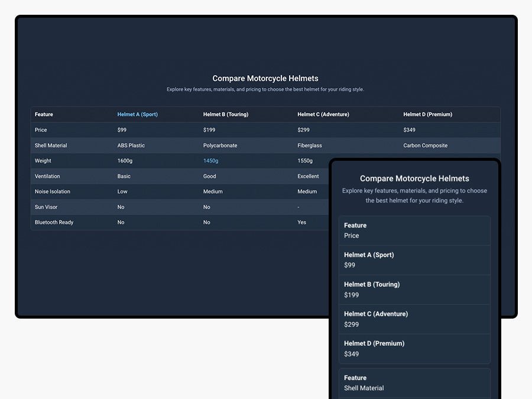The height and width of the screenshot is (399, 532).
Task: Click the Excellent ventilation rating cell
Action: 308,176
